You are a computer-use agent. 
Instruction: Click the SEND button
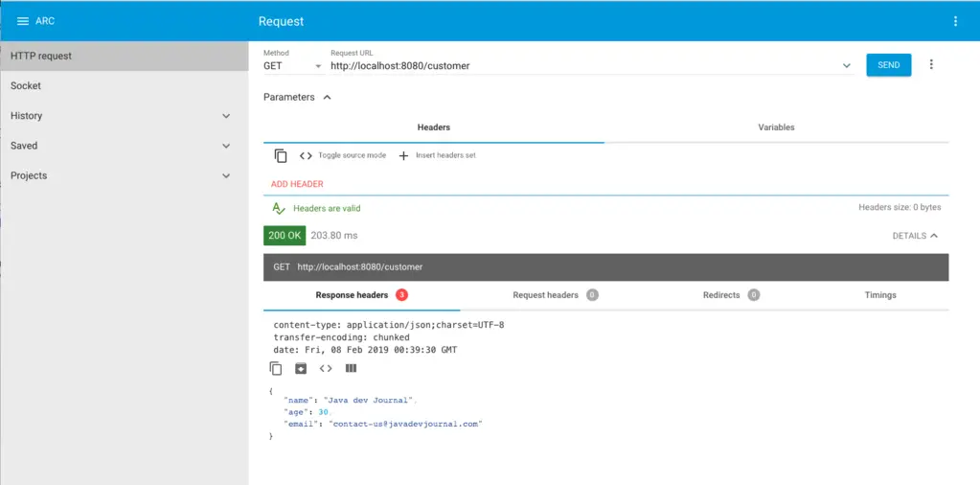tap(889, 65)
